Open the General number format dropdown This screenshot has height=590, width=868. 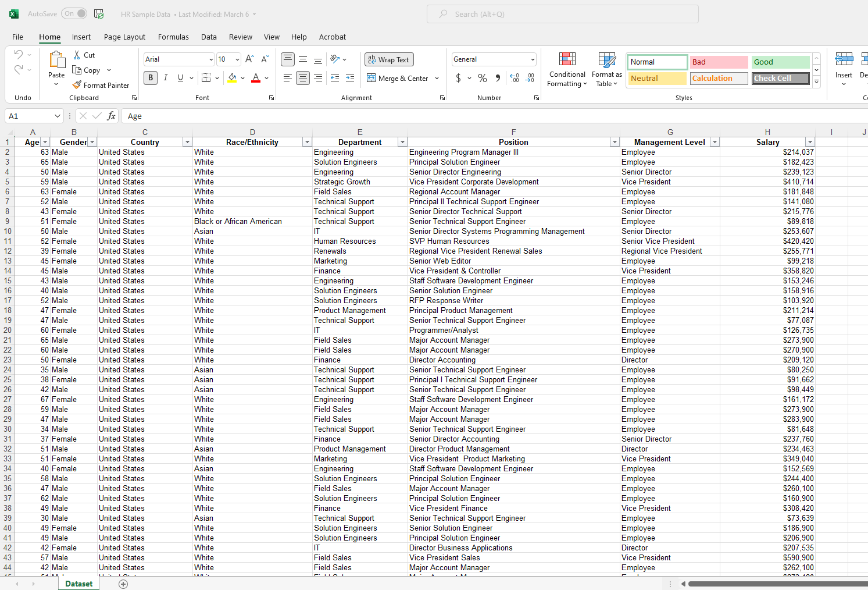point(533,59)
